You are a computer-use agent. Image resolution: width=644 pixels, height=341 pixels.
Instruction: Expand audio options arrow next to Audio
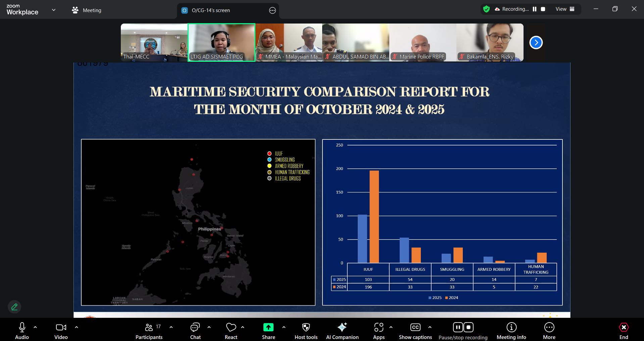coord(35,327)
